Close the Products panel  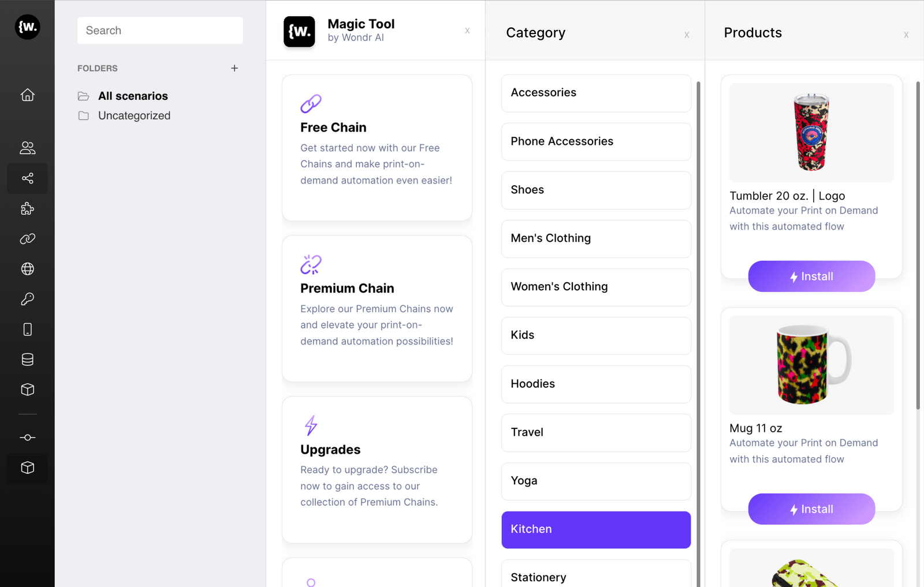tap(906, 35)
